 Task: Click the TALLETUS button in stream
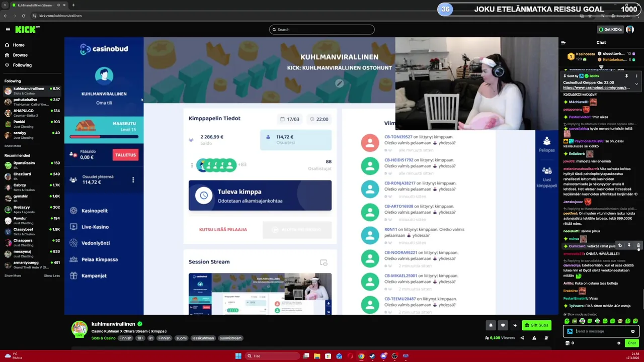point(126,155)
